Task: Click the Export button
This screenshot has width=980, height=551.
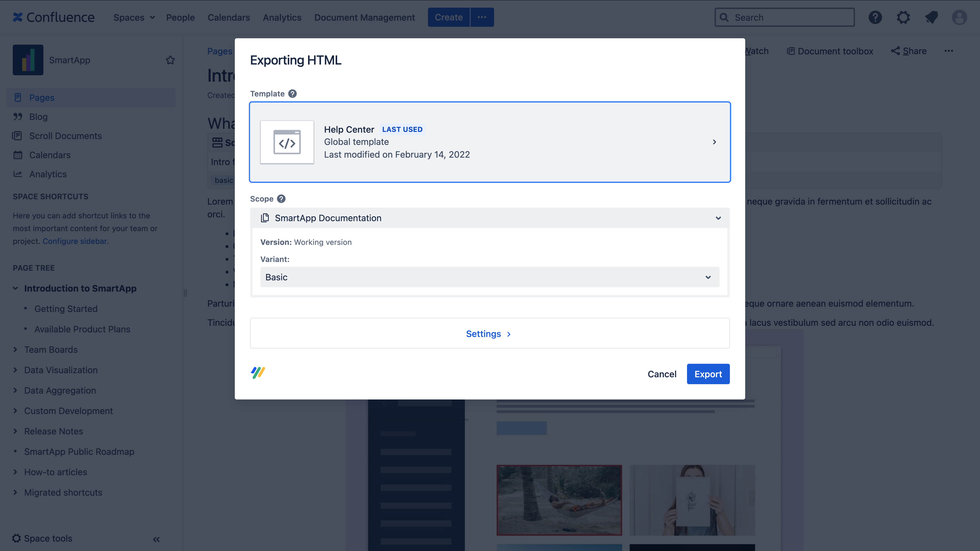Action: point(708,374)
